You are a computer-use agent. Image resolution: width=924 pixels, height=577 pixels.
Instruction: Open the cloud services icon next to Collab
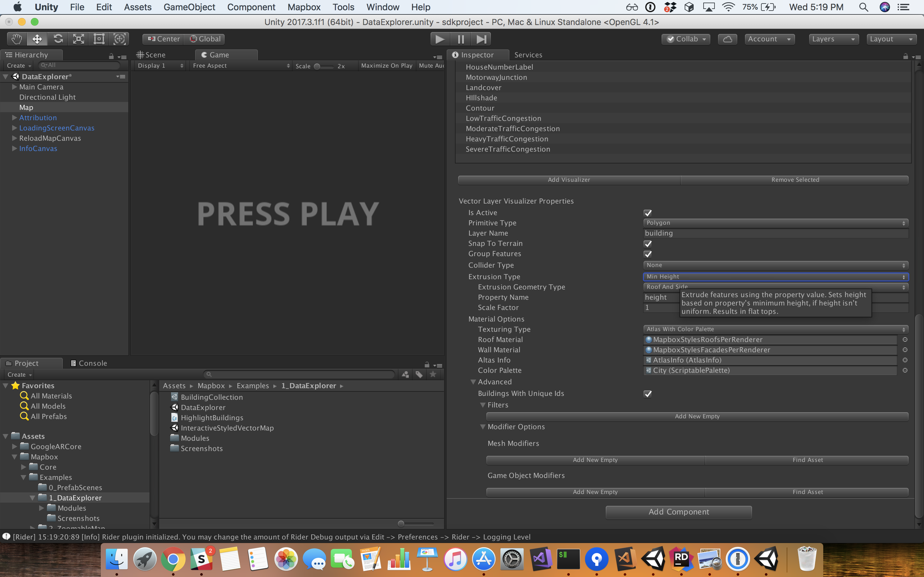click(x=727, y=38)
